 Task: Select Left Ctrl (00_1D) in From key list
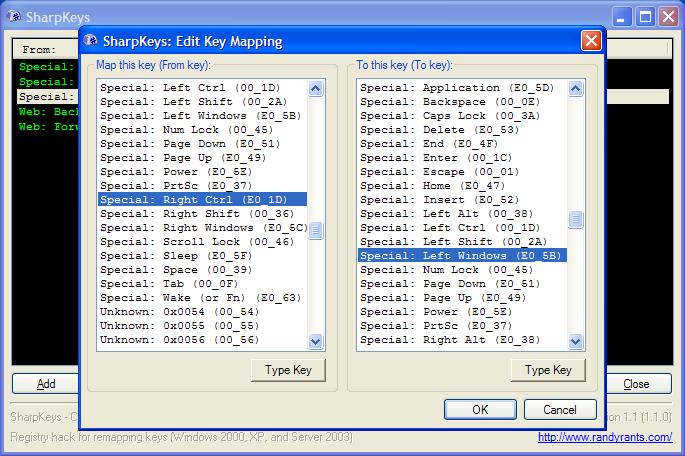pos(202,88)
